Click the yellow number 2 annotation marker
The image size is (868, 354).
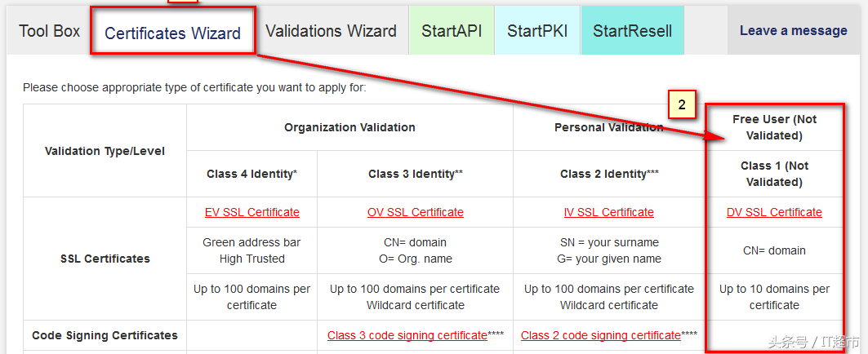682,104
